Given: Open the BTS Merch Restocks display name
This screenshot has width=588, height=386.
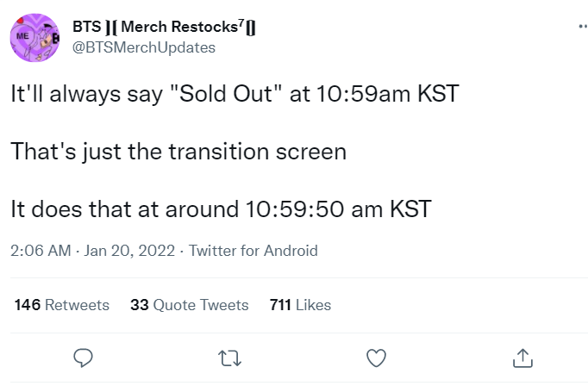Looking at the screenshot, I should point(164,27).
